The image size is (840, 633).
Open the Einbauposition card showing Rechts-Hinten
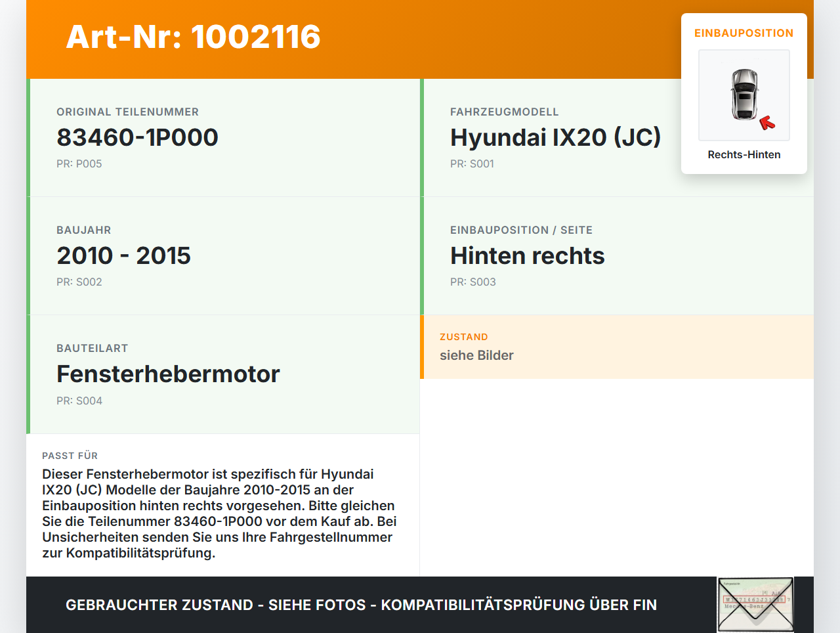(744, 92)
